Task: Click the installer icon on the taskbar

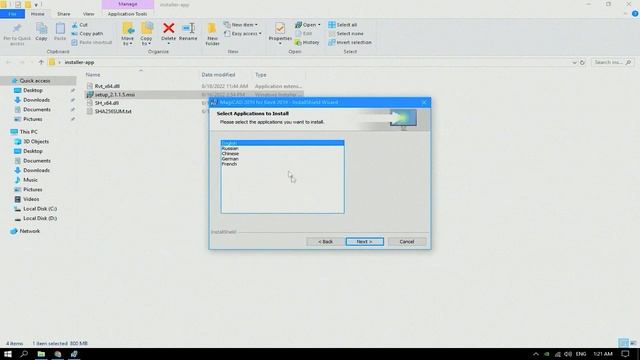Action: click(x=74, y=354)
